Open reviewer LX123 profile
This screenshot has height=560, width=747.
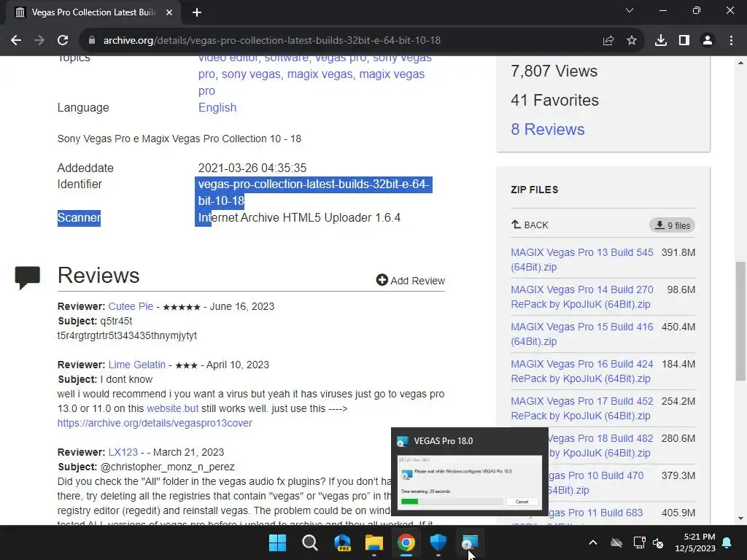(x=123, y=452)
